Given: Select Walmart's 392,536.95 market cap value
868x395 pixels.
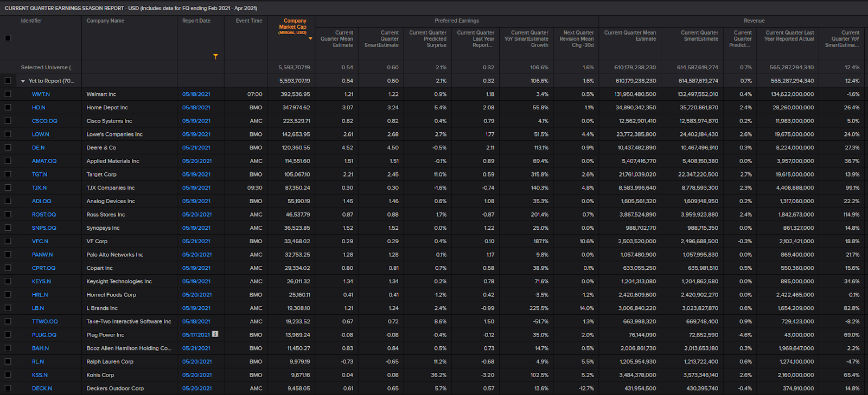Looking at the screenshot, I should [295, 94].
